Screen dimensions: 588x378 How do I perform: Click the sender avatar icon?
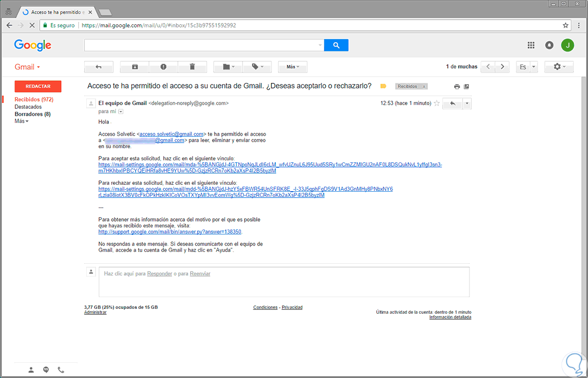pos(91,103)
